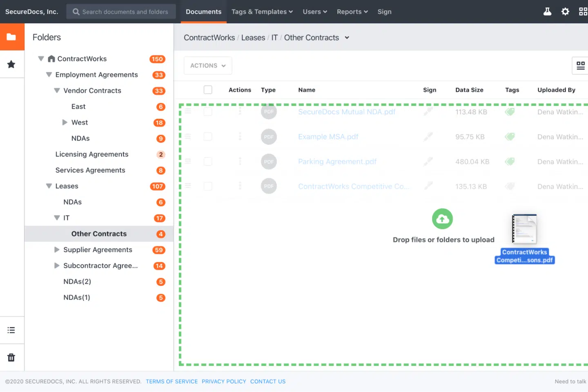Open Contact Us link
The height and width of the screenshot is (392, 588).
coord(268,381)
